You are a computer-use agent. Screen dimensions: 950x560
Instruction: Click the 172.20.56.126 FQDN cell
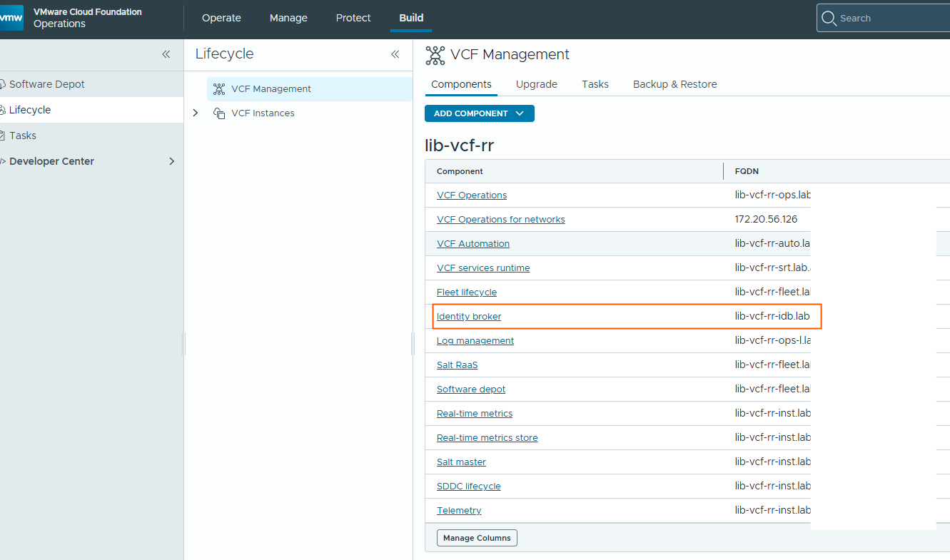tap(767, 220)
